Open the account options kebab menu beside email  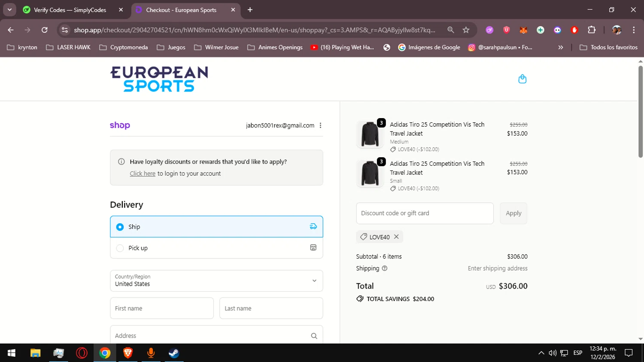tap(320, 125)
